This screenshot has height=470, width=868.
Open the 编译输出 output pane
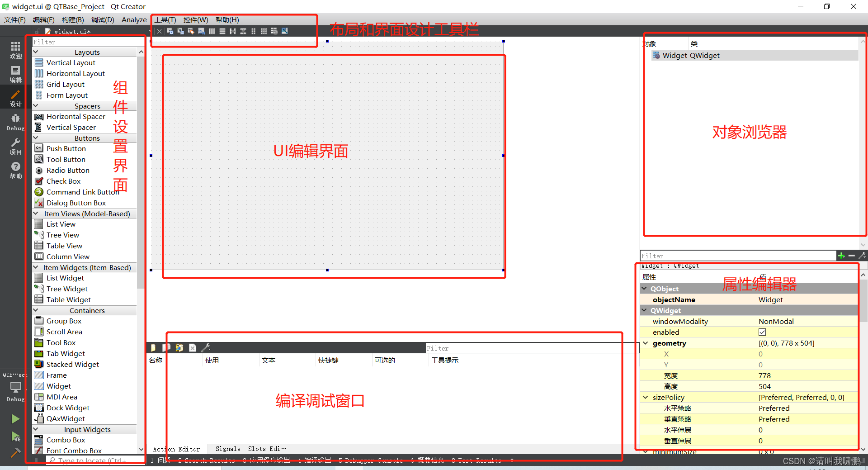pyautogui.click(x=315, y=461)
